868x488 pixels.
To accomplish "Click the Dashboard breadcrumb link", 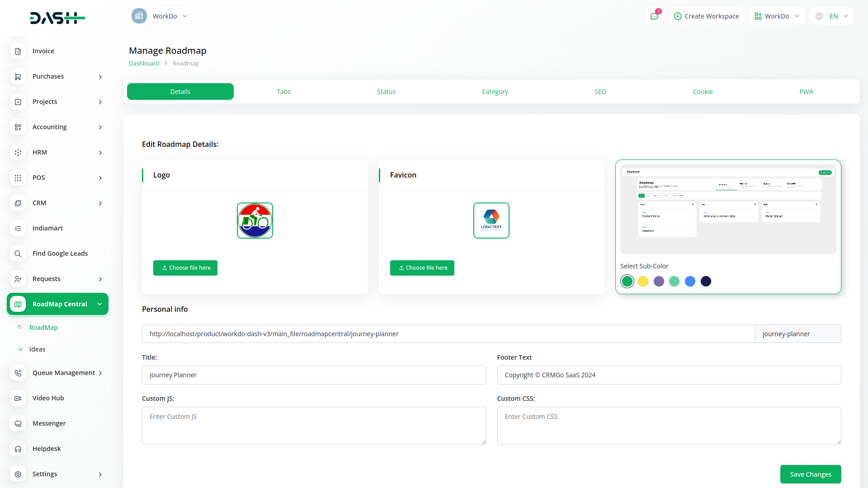I will (144, 63).
